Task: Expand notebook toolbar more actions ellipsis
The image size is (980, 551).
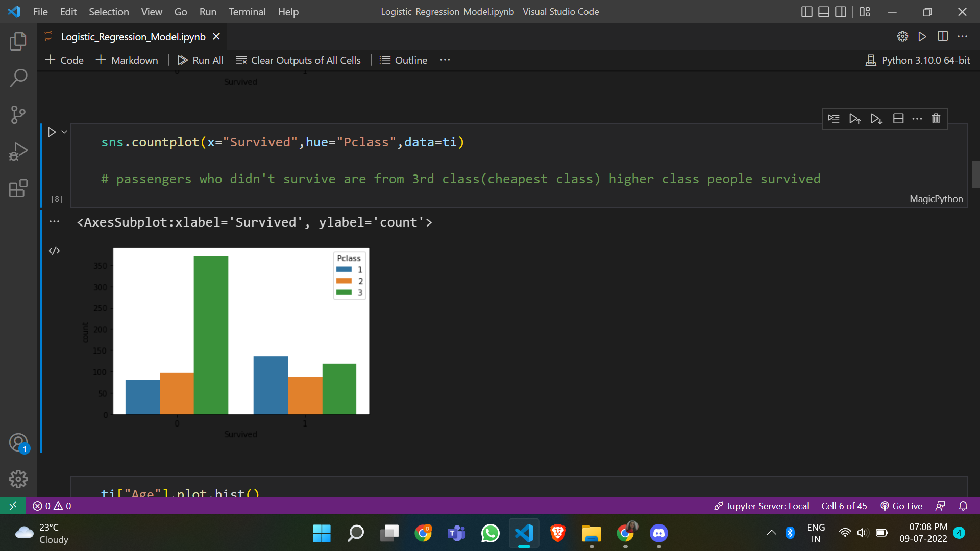Action: click(445, 60)
